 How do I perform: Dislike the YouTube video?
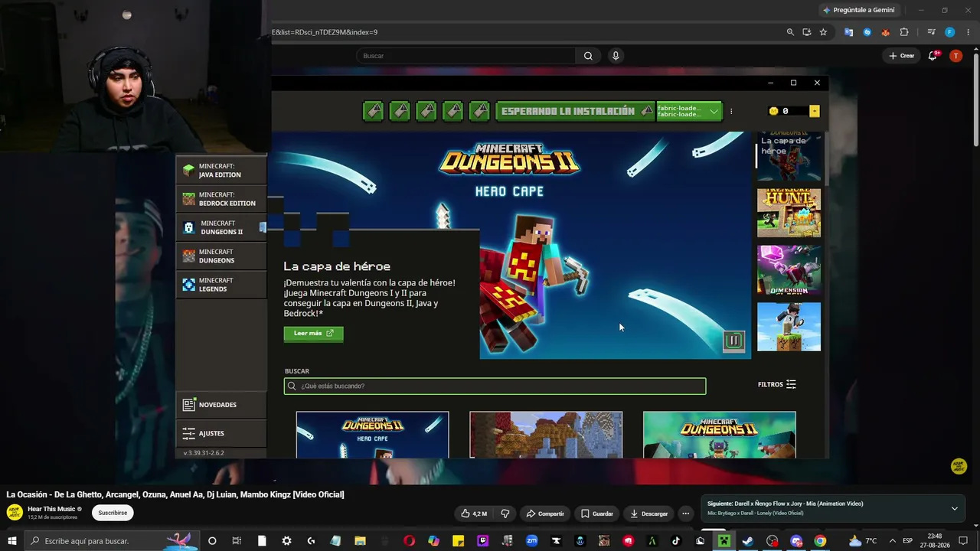click(505, 514)
